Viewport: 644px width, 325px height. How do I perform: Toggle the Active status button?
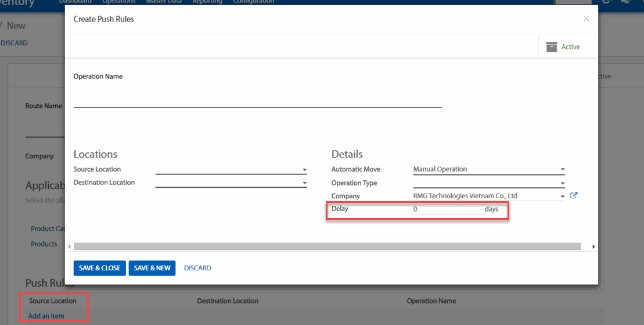562,47
